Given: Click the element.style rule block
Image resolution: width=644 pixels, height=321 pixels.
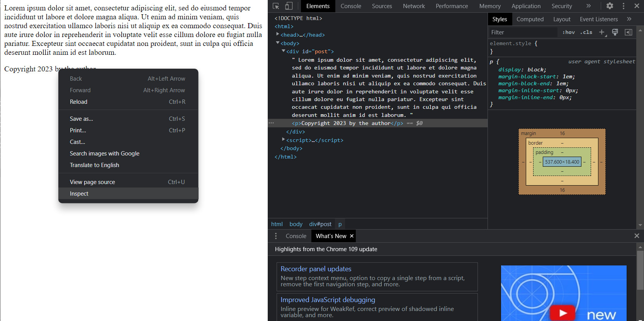Looking at the screenshot, I should (x=562, y=47).
